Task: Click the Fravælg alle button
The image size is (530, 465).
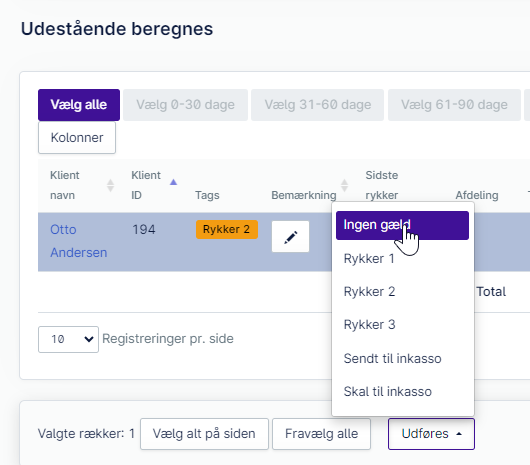Action: [x=321, y=434]
